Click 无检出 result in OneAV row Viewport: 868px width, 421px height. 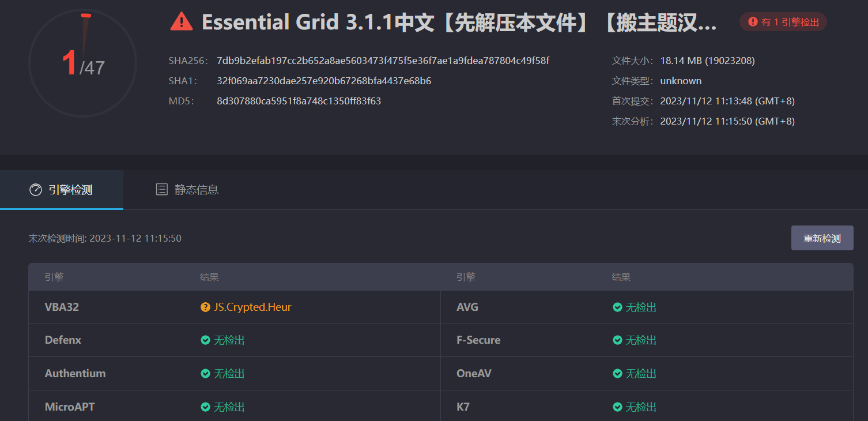tap(641, 374)
